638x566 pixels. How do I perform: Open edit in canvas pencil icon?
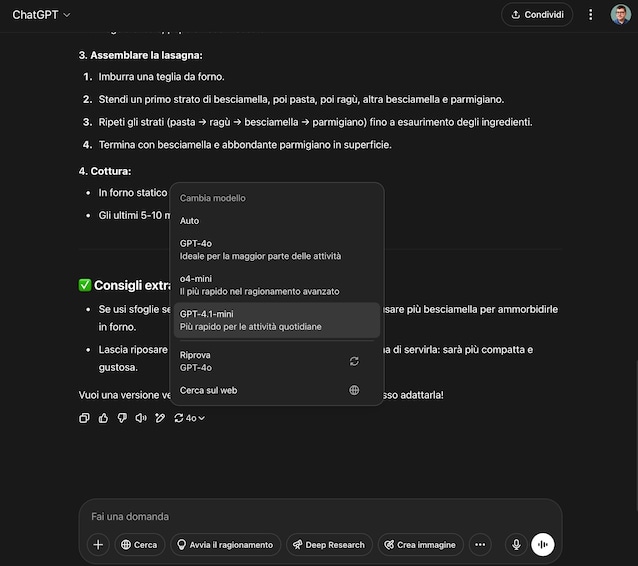(160, 418)
